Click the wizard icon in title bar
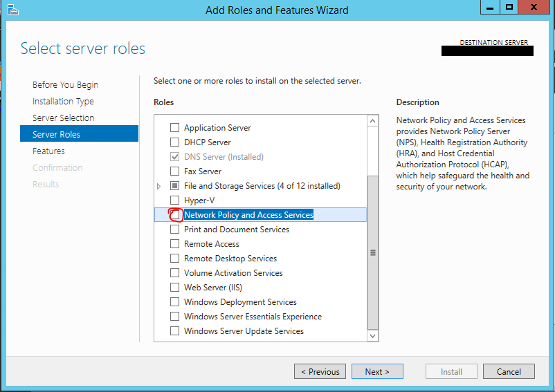The width and height of the screenshot is (555, 392). pyautogui.click(x=12, y=10)
